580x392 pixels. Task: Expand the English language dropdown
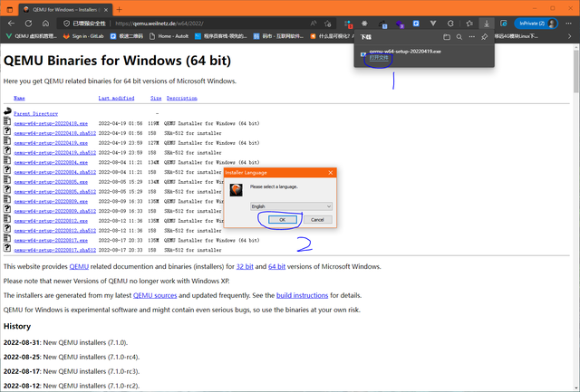[291, 206]
